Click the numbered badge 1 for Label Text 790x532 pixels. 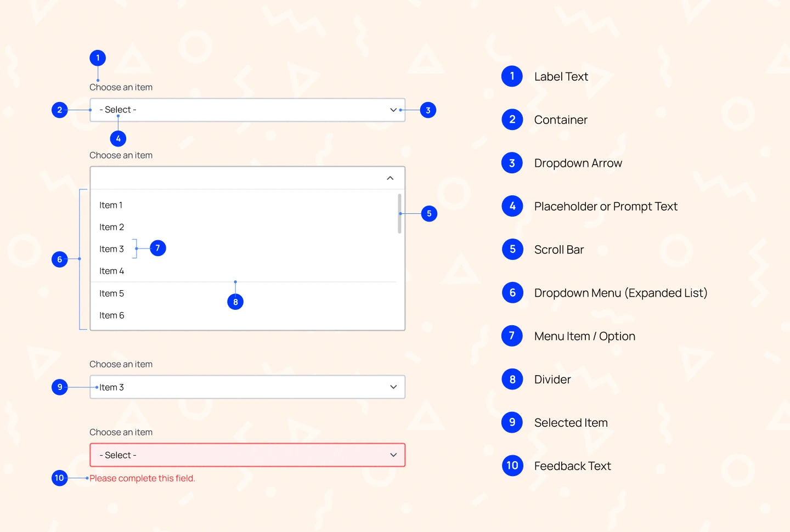click(97, 58)
